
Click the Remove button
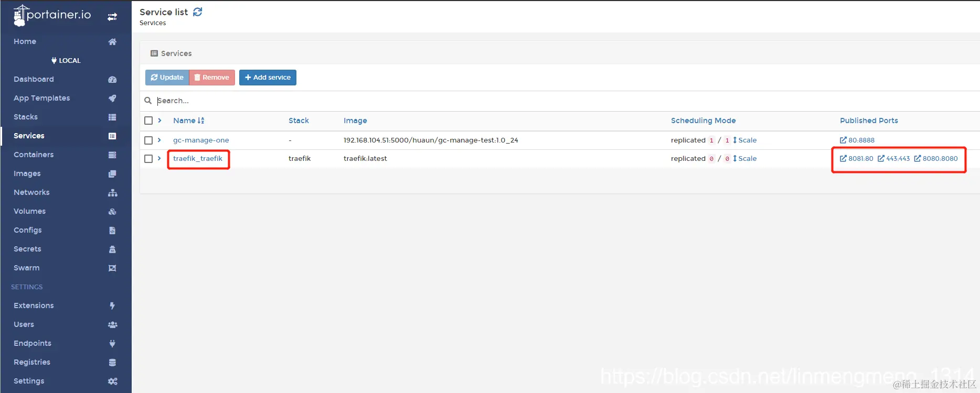212,78
